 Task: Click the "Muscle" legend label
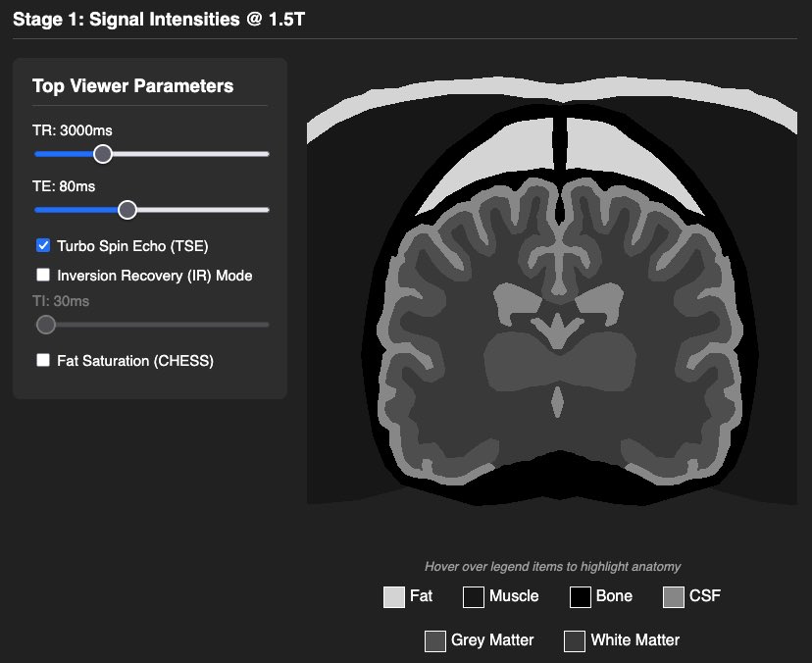(514, 596)
